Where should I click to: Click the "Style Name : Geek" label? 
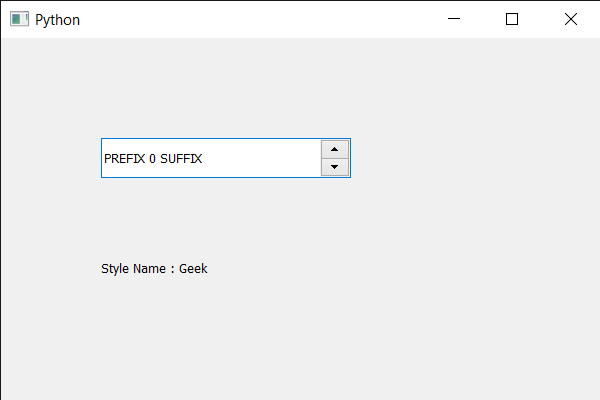[x=154, y=268]
